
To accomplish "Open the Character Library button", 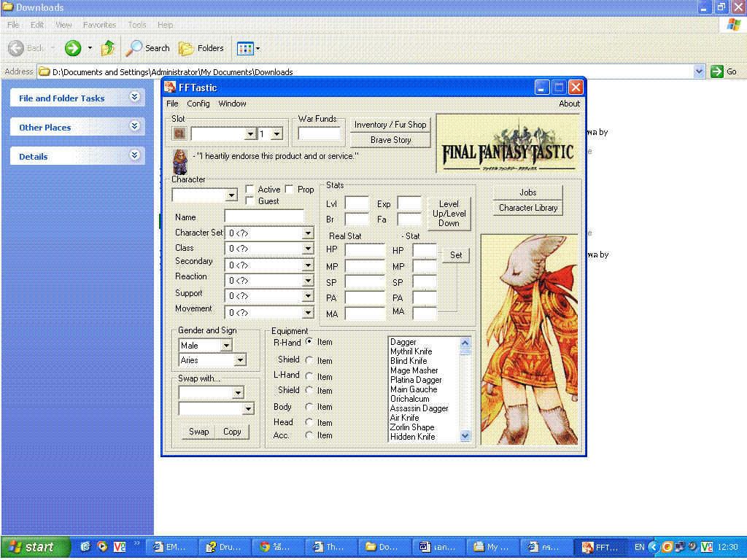I will point(528,208).
